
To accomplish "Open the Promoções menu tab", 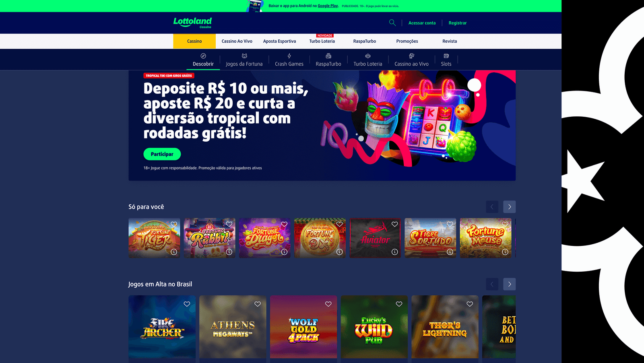I will (407, 41).
